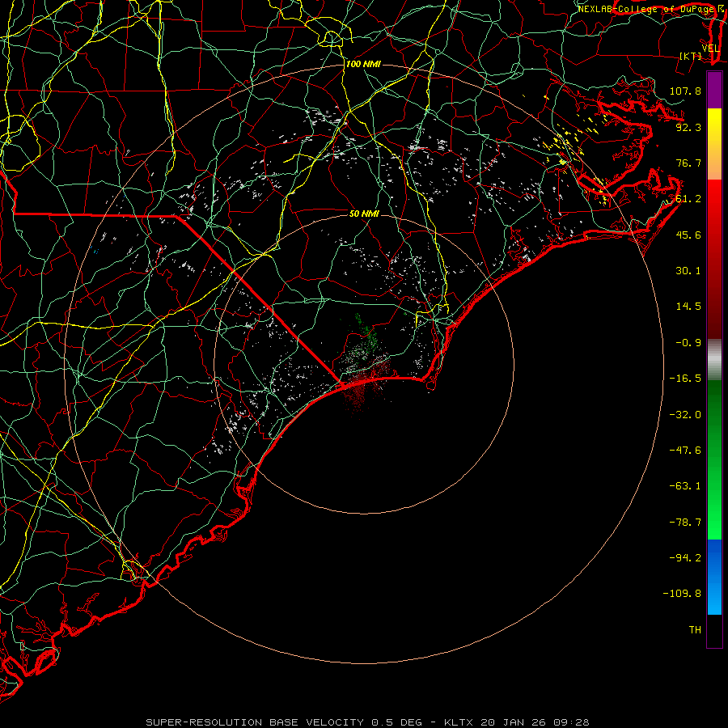The image size is (728, 728).
Task: Click the blue color bar segment
Action: (x=714, y=576)
